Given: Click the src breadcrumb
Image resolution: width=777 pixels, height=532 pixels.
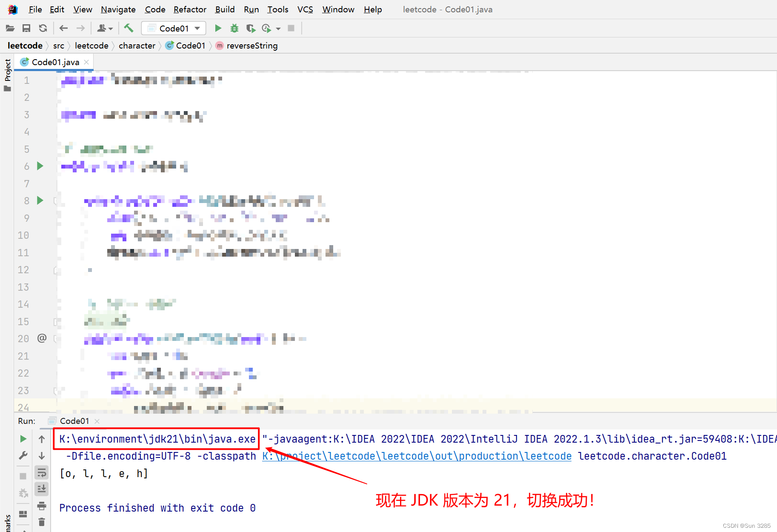Looking at the screenshot, I should [x=59, y=46].
